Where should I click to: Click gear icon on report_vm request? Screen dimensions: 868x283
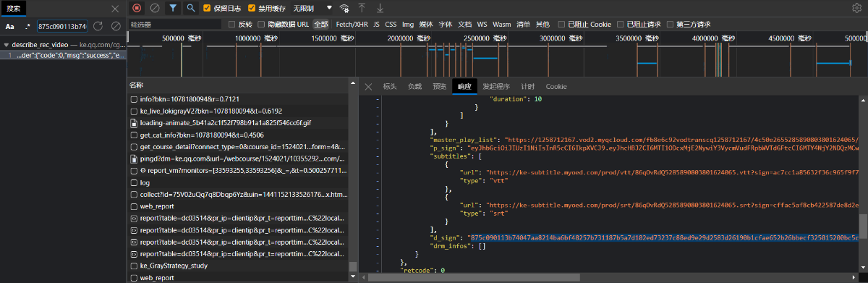(x=143, y=170)
